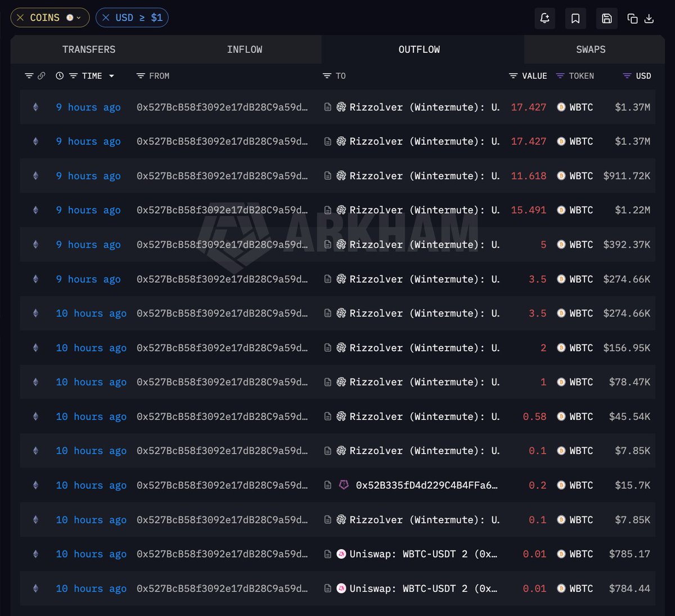The image size is (675, 616).
Task: Open the TRANSFERS tab
Action: pos(89,49)
